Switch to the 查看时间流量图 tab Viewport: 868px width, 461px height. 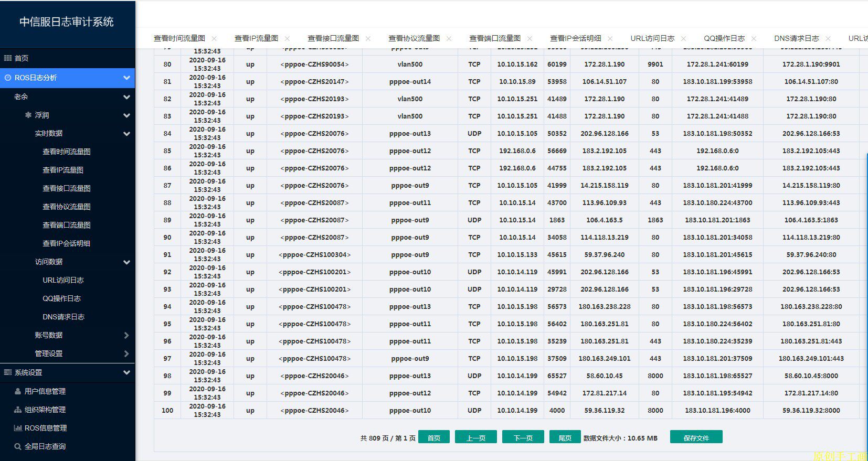(179, 38)
